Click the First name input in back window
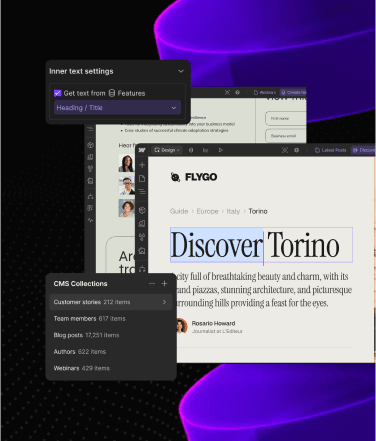Screen dimensions: 376x441 [286, 118]
